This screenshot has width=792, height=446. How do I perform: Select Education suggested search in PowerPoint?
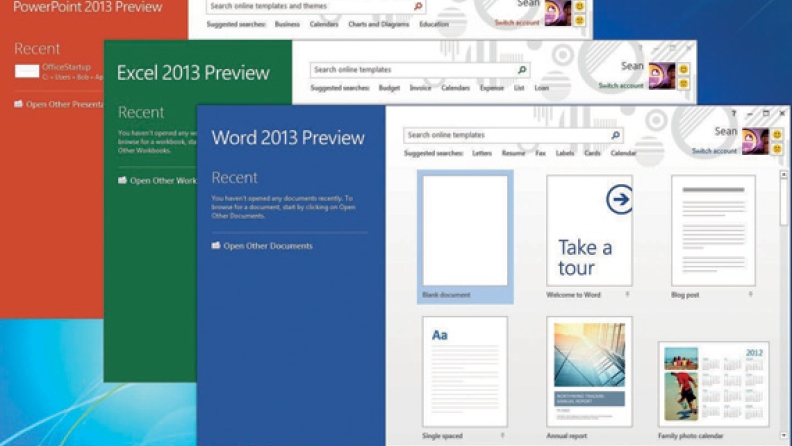click(433, 24)
